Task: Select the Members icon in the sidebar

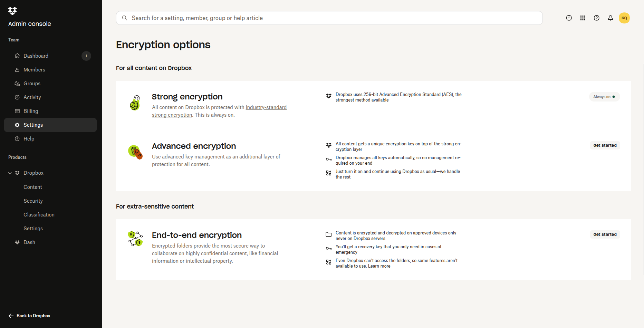Action: point(17,69)
